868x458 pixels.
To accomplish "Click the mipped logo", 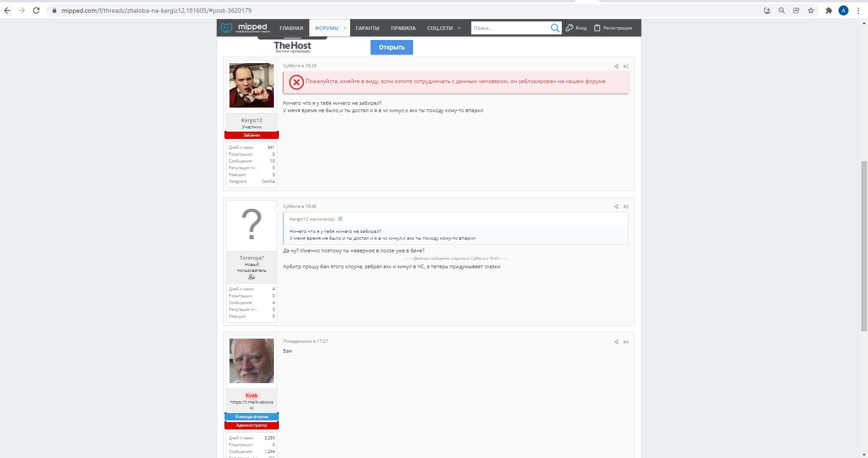I will click(x=245, y=28).
